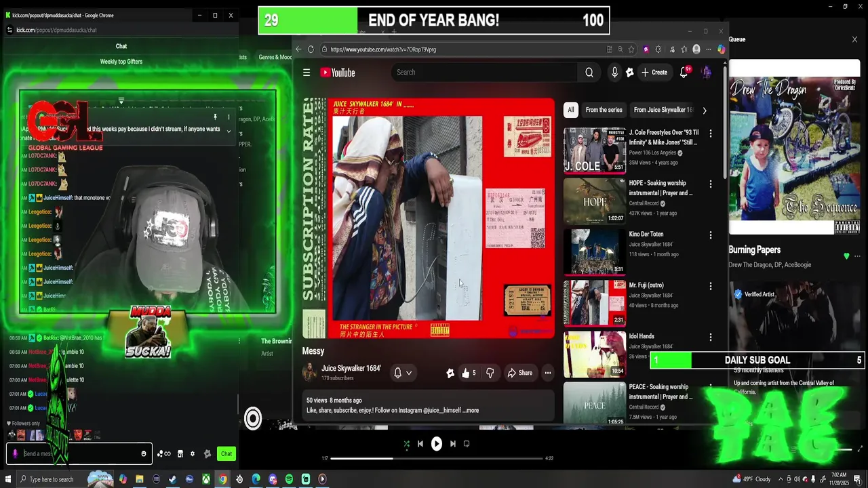Seek on the Spotify track progress bar
This screenshot has width=868, height=488.
[x=437, y=458]
